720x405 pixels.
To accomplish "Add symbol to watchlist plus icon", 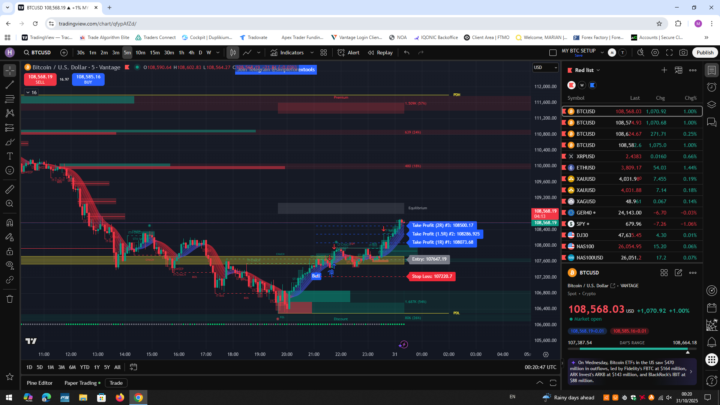I will [x=664, y=70].
